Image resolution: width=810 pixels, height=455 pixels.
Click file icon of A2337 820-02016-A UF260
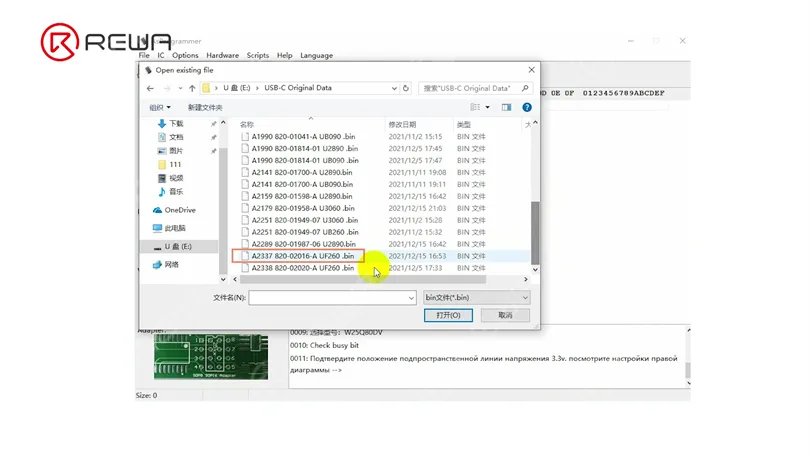pyautogui.click(x=245, y=256)
